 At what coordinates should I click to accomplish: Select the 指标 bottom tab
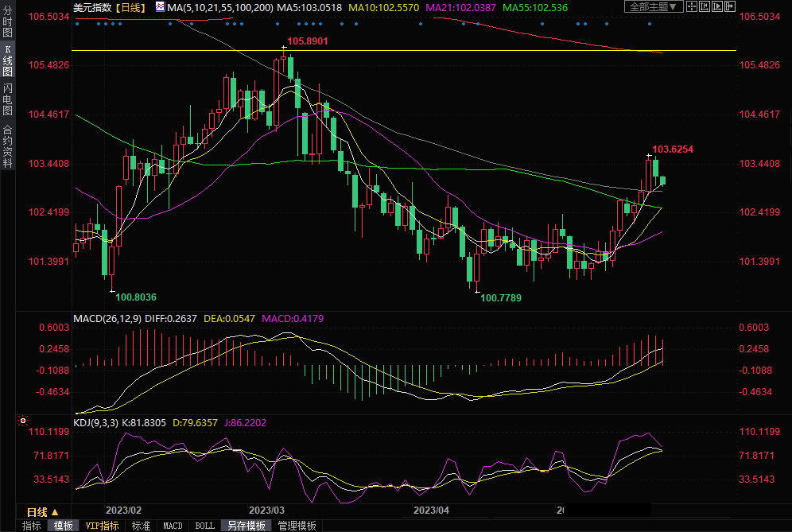click(x=31, y=526)
